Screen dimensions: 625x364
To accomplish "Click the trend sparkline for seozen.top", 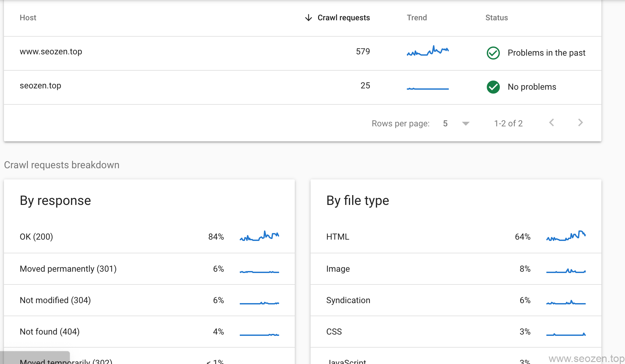I will point(428,87).
